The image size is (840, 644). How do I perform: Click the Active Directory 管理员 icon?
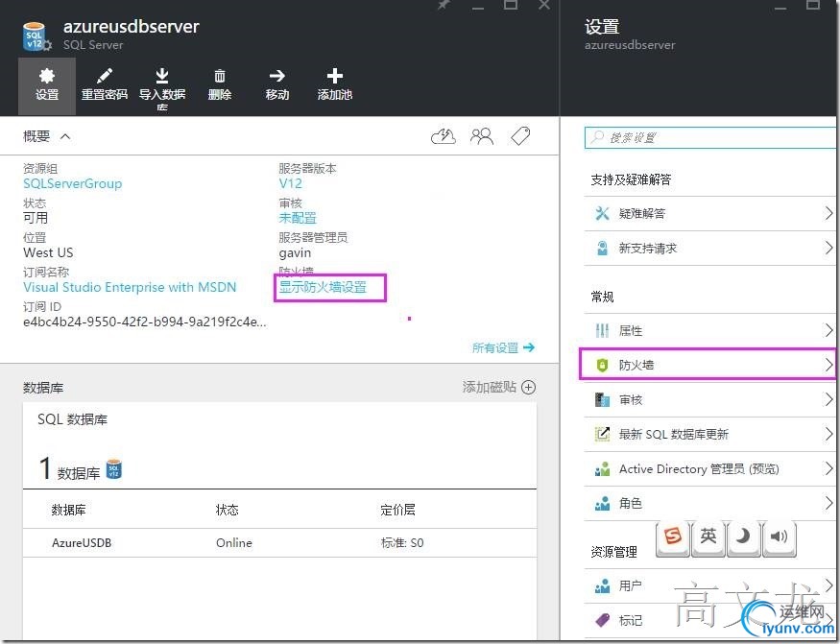(602, 468)
